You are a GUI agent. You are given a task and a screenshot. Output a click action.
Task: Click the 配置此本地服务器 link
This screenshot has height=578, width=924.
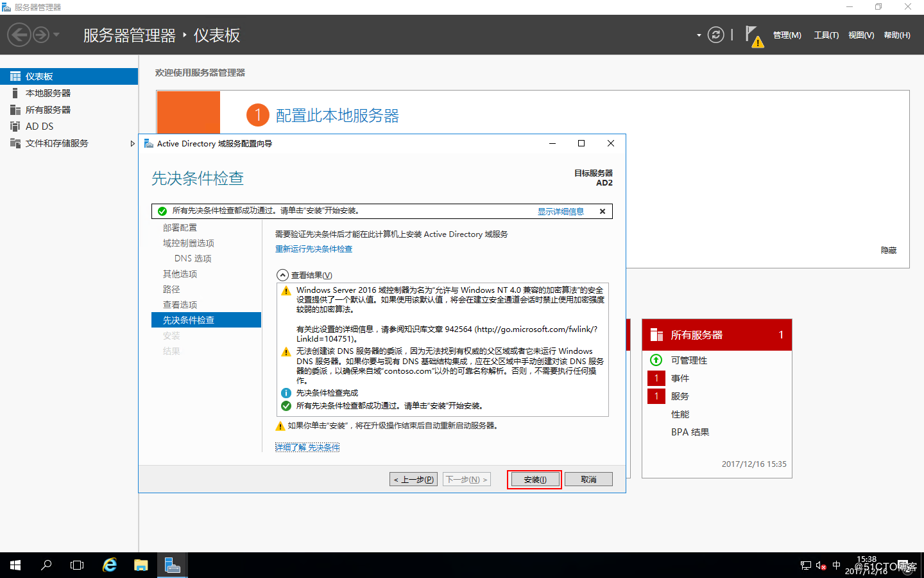pyautogui.click(x=338, y=116)
